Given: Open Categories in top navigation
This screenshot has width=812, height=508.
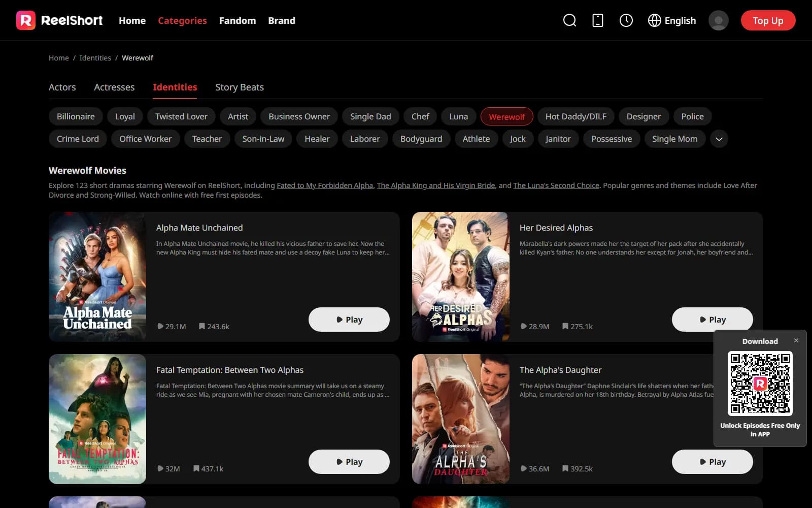Looking at the screenshot, I should pyautogui.click(x=182, y=20).
